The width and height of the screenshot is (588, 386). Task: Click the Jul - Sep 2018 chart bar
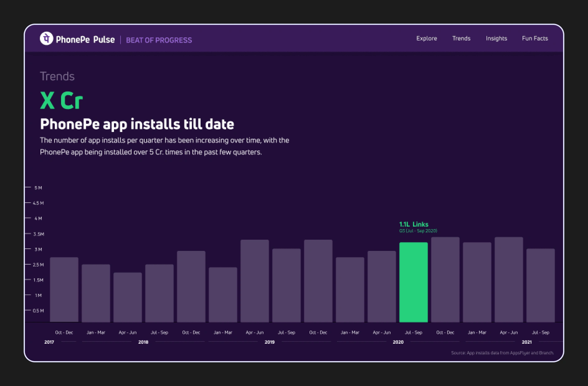point(159,293)
